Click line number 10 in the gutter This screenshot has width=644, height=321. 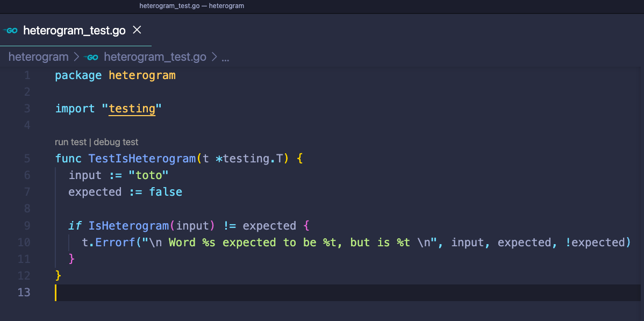24,242
